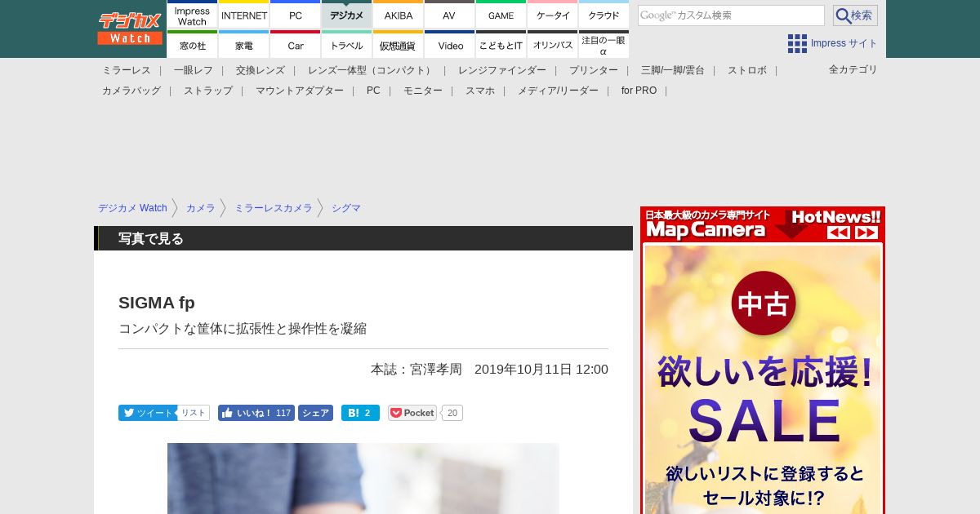Go to the ミラーレス category
This screenshot has height=514, width=980.
pyautogui.click(x=127, y=70)
